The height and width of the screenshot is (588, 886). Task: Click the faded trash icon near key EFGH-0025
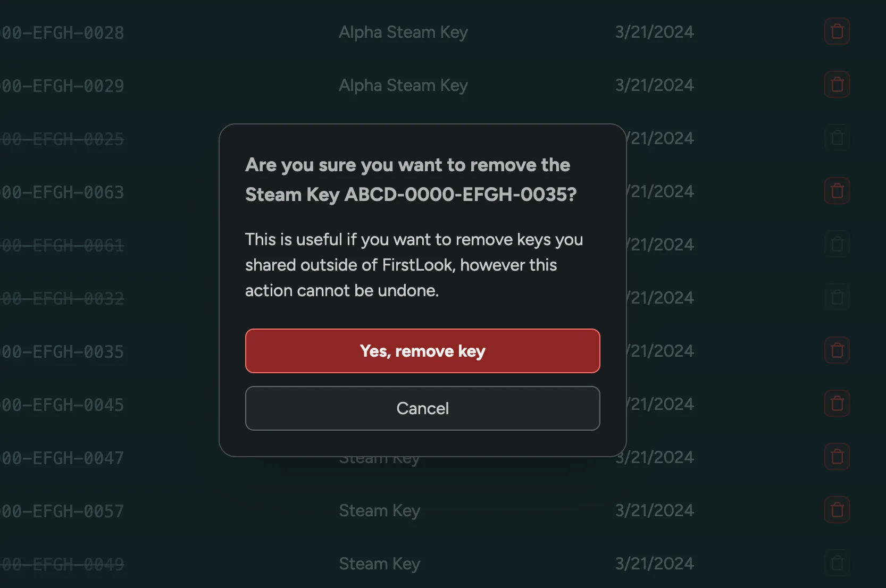point(837,138)
